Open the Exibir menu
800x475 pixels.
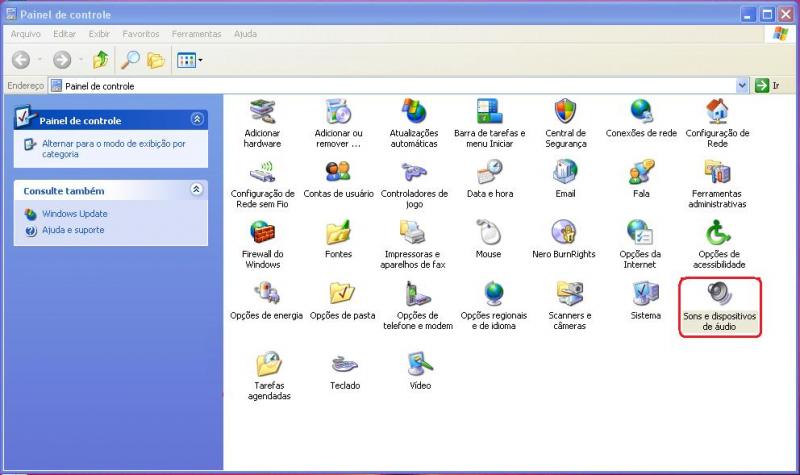point(99,34)
